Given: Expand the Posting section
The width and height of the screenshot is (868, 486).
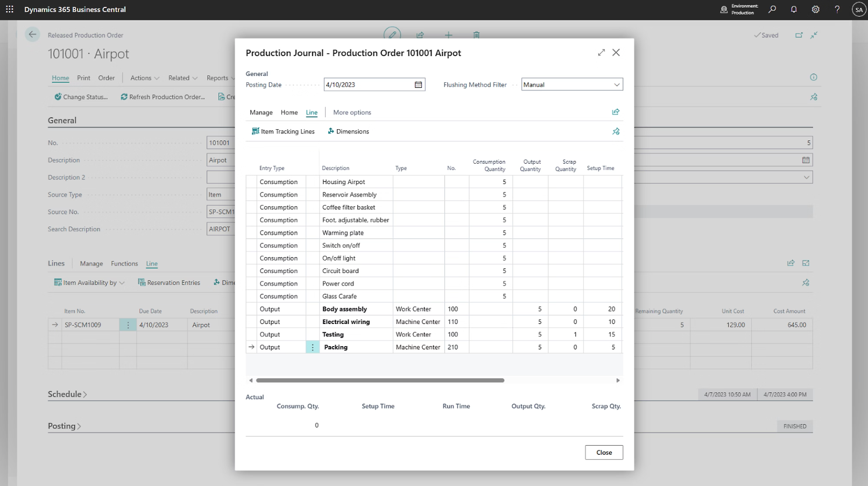Looking at the screenshot, I should 64,426.
